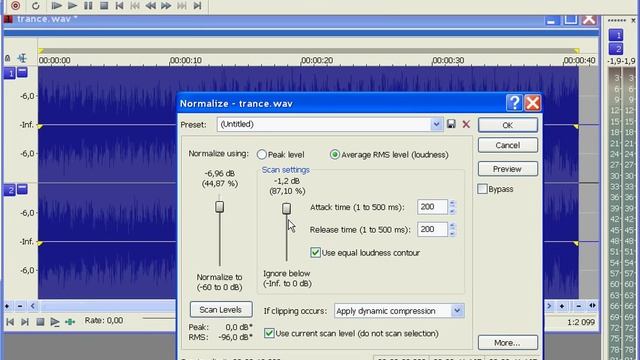Click the time zoom-out minus at bottom right
The width and height of the screenshot is (640, 360).
point(578,306)
